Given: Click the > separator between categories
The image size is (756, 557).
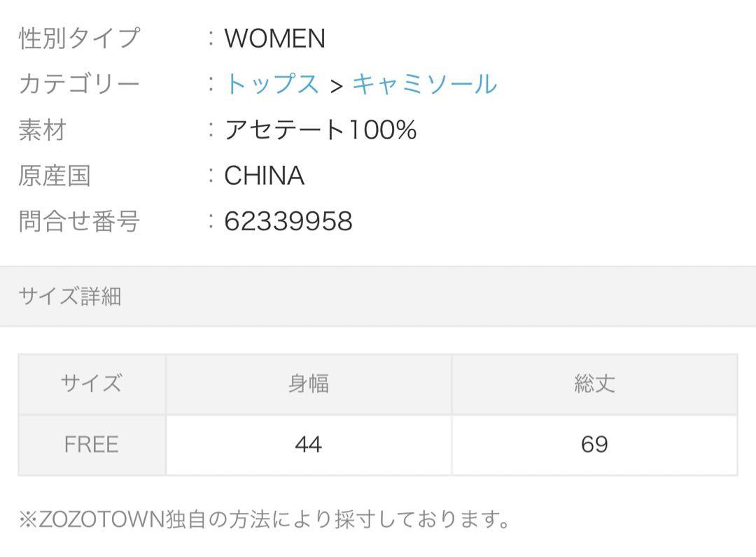Looking at the screenshot, I should [x=337, y=86].
